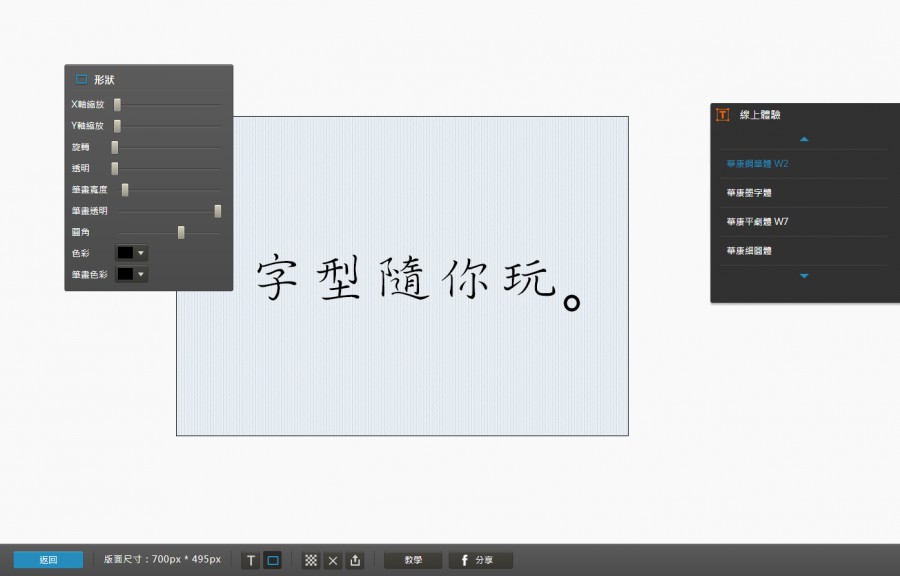900x576 pixels.
Task: Click the X delete icon in bottom toolbar
Action: (x=333, y=561)
